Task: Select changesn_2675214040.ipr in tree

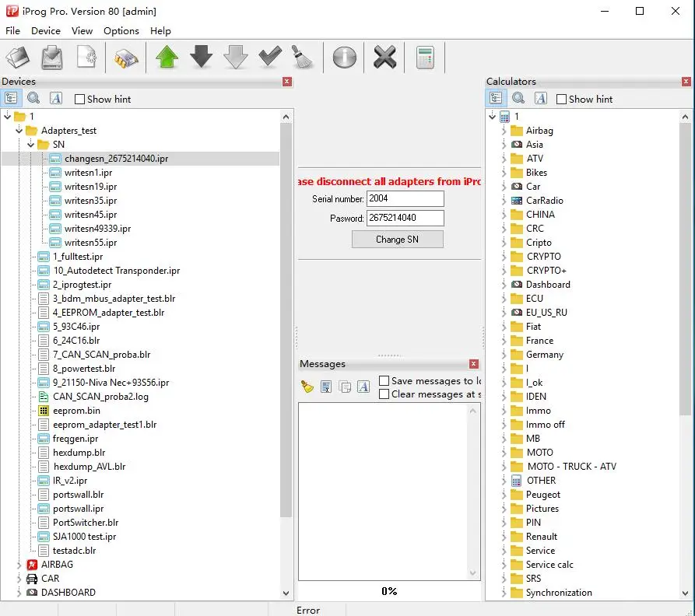Action: click(x=116, y=159)
